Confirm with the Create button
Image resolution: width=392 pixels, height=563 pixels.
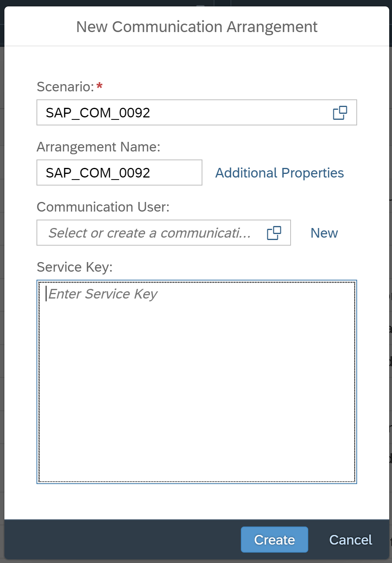275,540
